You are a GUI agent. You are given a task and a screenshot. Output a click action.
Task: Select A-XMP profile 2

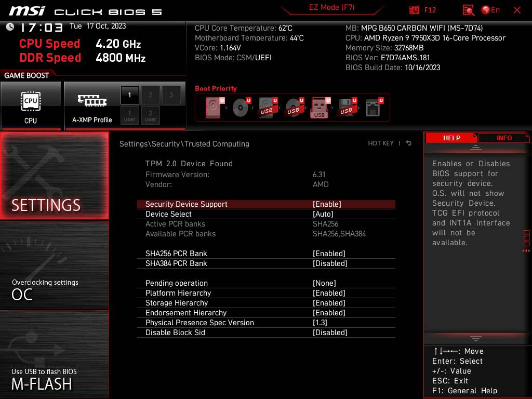(x=150, y=95)
